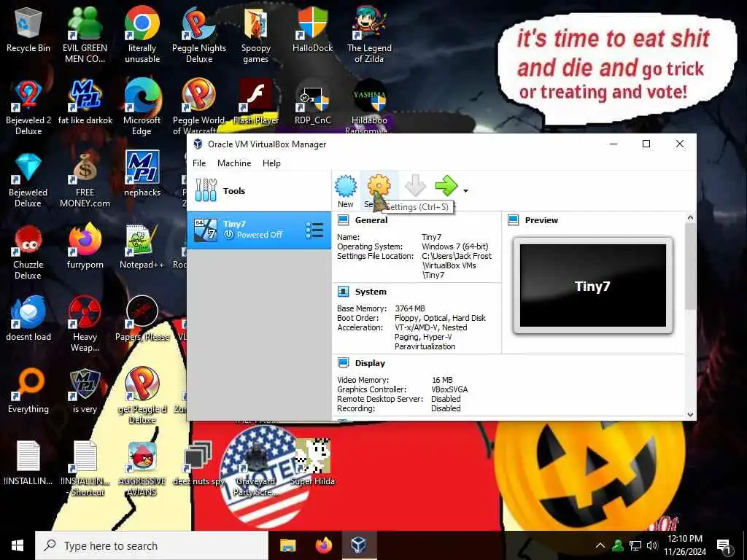This screenshot has width=747, height=560.
Task: Open deez nuts spy desktop shortcut
Action: 198,463
